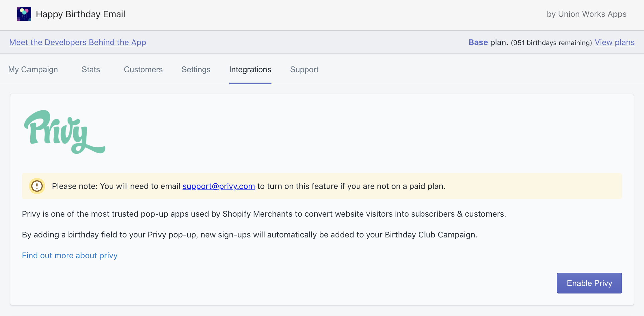Viewport: 644px width, 316px height.
Task: Open the My Campaign tab
Action: (33, 70)
